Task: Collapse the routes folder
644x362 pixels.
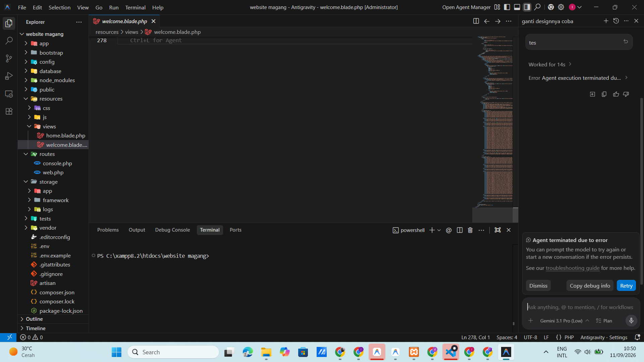Action: (47, 154)
